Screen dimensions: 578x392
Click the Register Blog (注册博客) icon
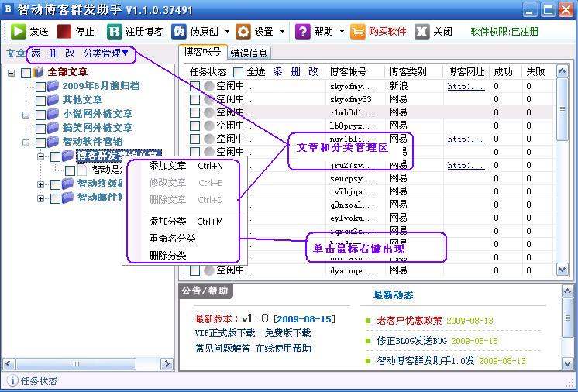click(x=115, y=32)
